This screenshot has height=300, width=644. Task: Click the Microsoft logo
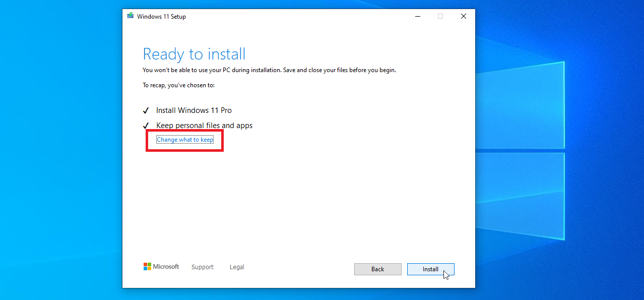[x=161, y=267]
